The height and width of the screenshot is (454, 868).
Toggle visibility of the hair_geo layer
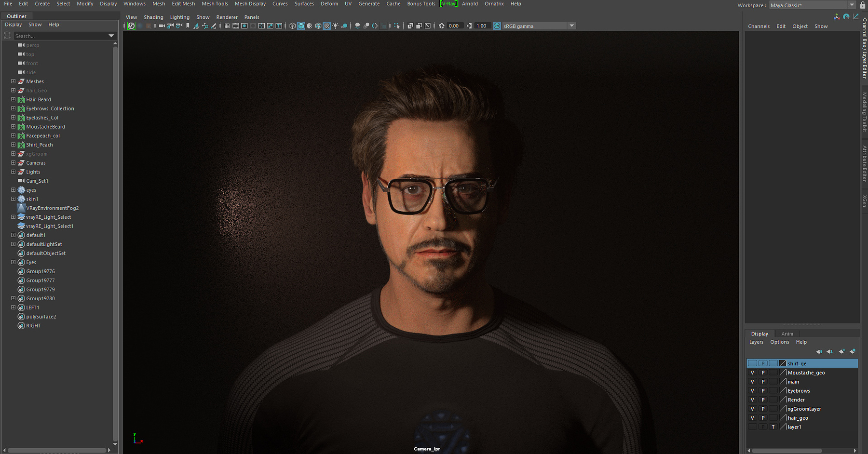(x=753, y=417)
